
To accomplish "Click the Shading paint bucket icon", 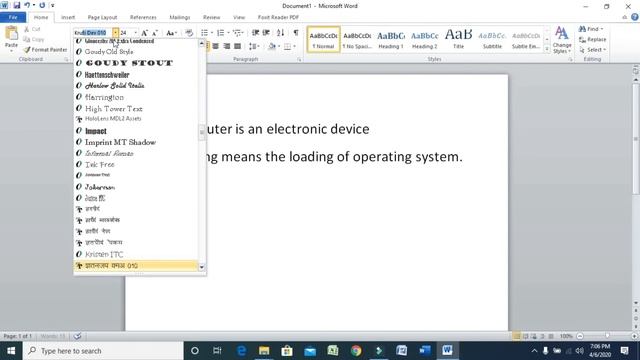I will click(x=272, y=46).
